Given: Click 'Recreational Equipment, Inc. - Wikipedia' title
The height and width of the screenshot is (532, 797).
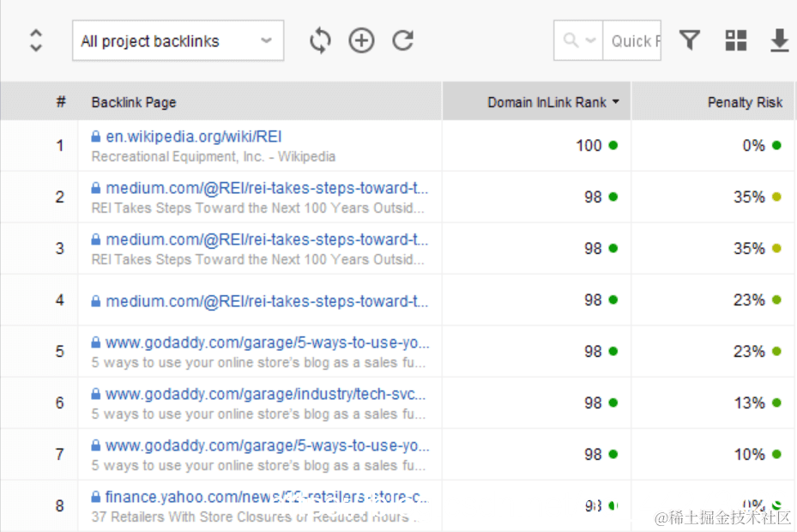Looking at the screenshot, I should [214, 156].
